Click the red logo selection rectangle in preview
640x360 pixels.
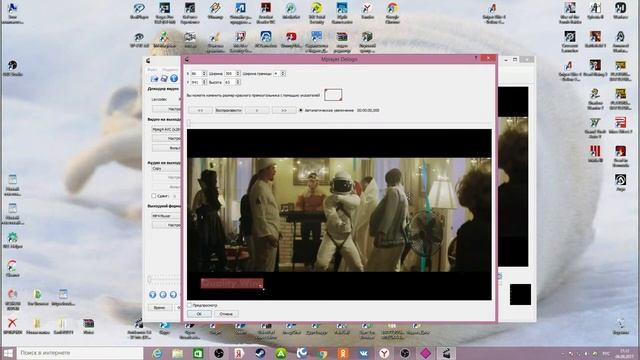pyautogui.click(x=232, y=283)
